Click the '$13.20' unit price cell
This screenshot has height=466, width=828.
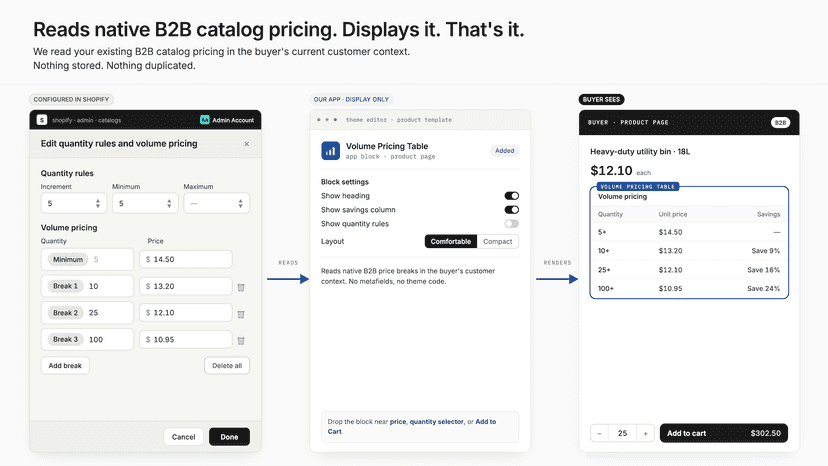[670, 251]
